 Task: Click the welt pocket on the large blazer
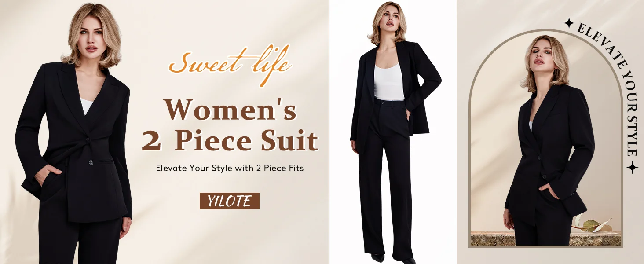[105, 161]
